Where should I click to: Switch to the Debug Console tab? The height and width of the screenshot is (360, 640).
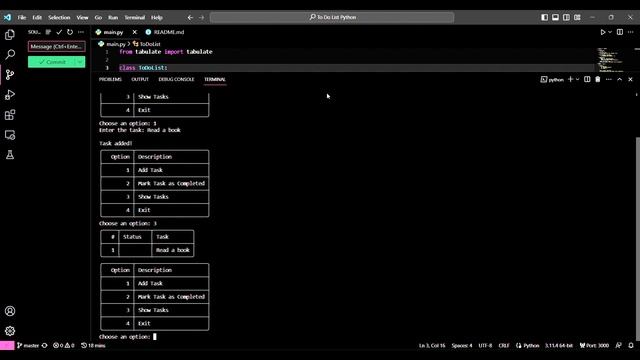pos(176,79)
